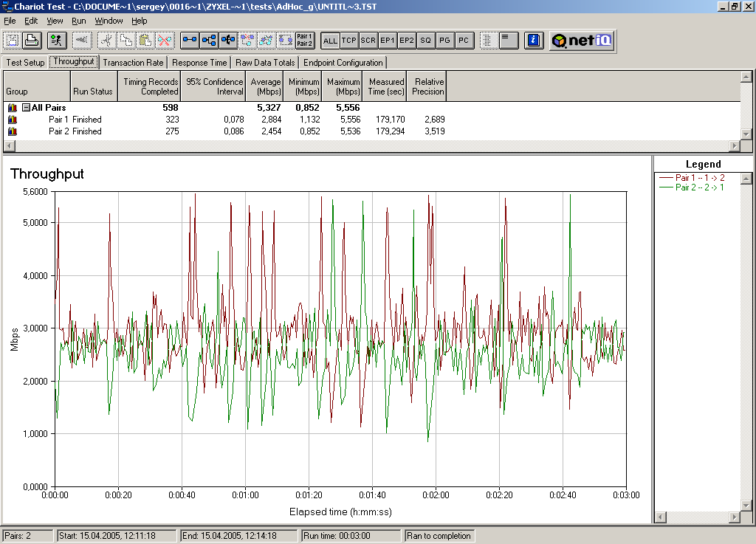Click the Pair 1 / Pair 2 toolbar icon
This screenshot has width=756, height=544.
[304, 41]
